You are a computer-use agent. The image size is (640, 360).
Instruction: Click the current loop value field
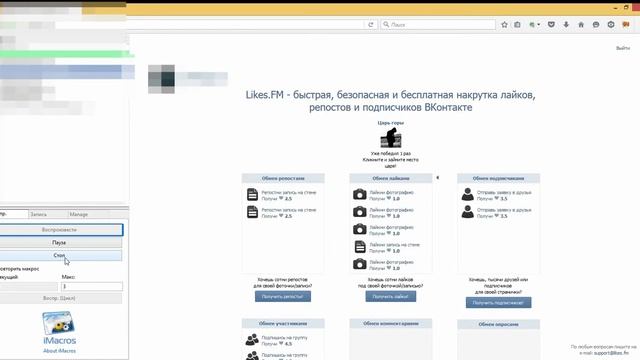[x=29, y=287]
